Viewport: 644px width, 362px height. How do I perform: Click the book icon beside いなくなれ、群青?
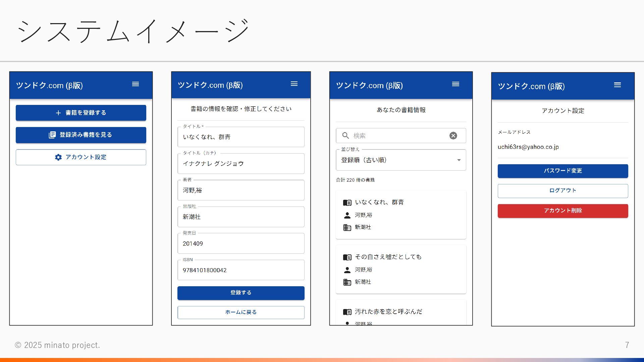[347, 203]
